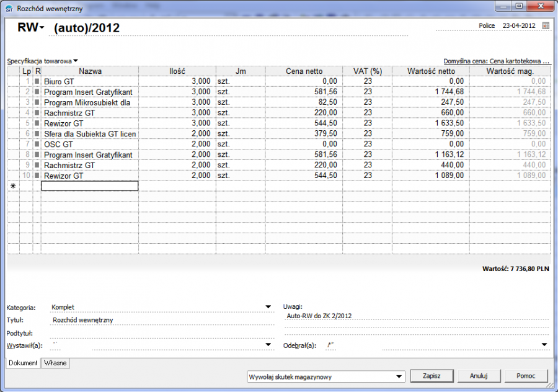The width and height of the screenshot is (558, 392).
Task: Click the Police place field
Action: coord(487,25)
